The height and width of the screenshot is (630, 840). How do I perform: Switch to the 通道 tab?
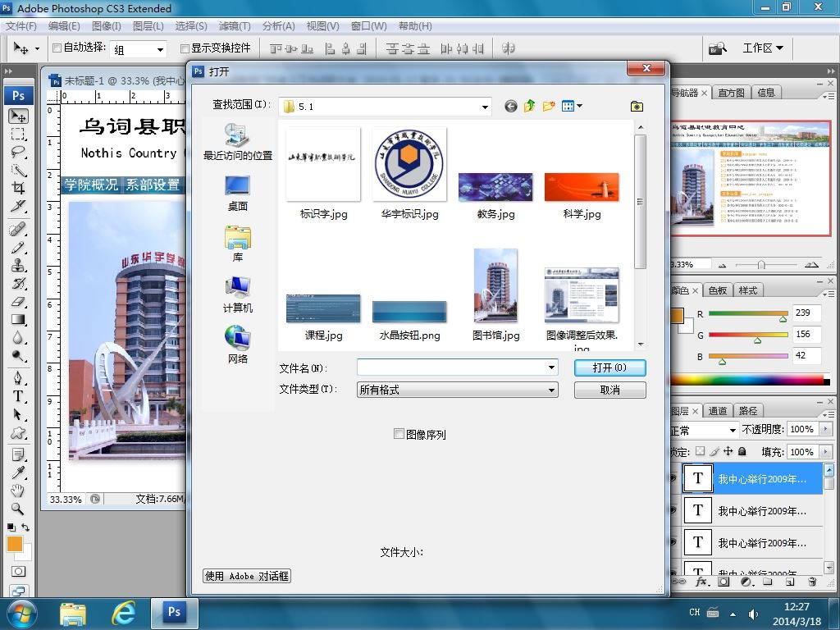click(717, 411)
